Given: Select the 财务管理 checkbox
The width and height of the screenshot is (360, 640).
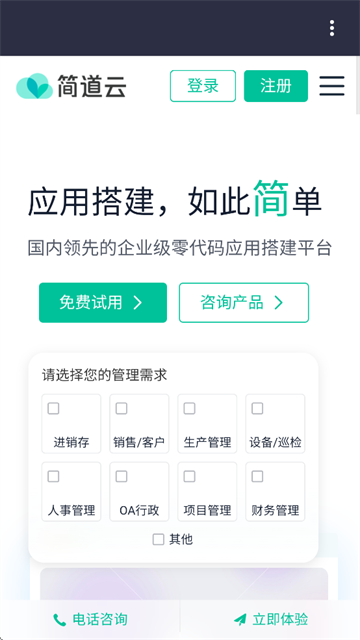Looking at the screenshot, I should click(257, 476).
